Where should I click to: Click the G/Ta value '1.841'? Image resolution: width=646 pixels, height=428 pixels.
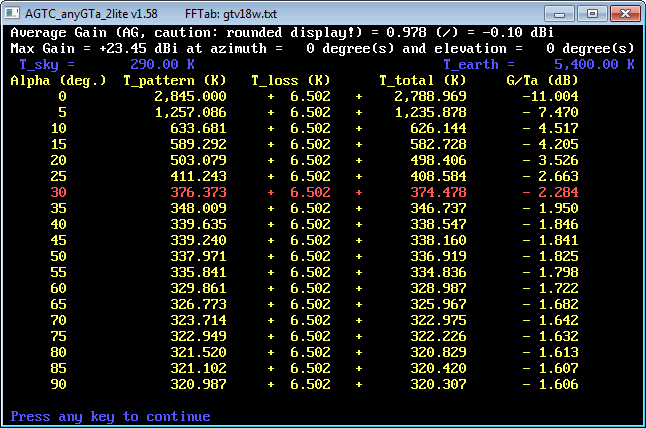pos(558,241)
